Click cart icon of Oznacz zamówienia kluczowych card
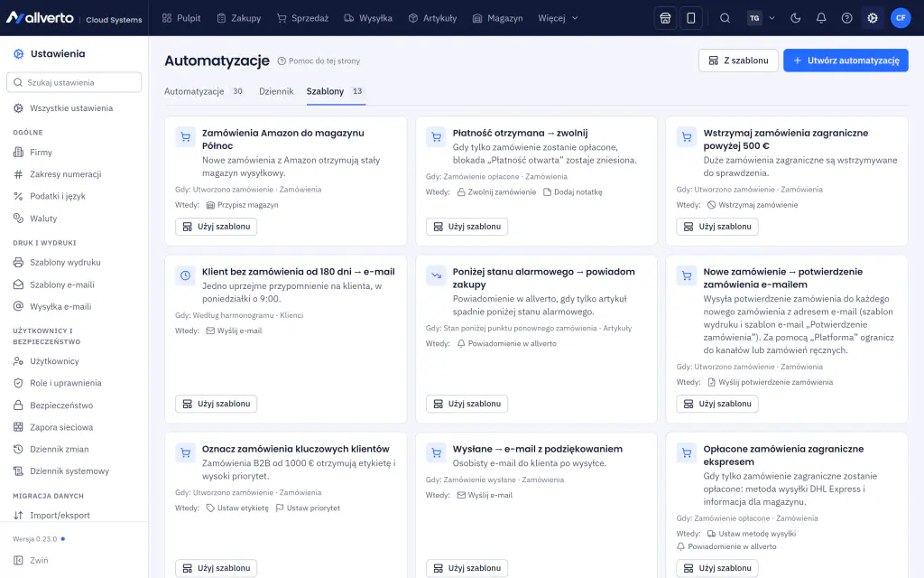 pos(186,453)
